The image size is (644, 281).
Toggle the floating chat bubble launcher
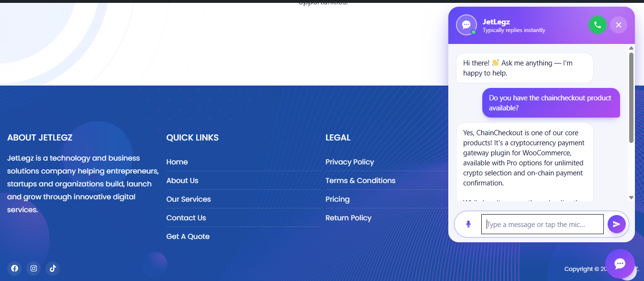click(620, 264)
